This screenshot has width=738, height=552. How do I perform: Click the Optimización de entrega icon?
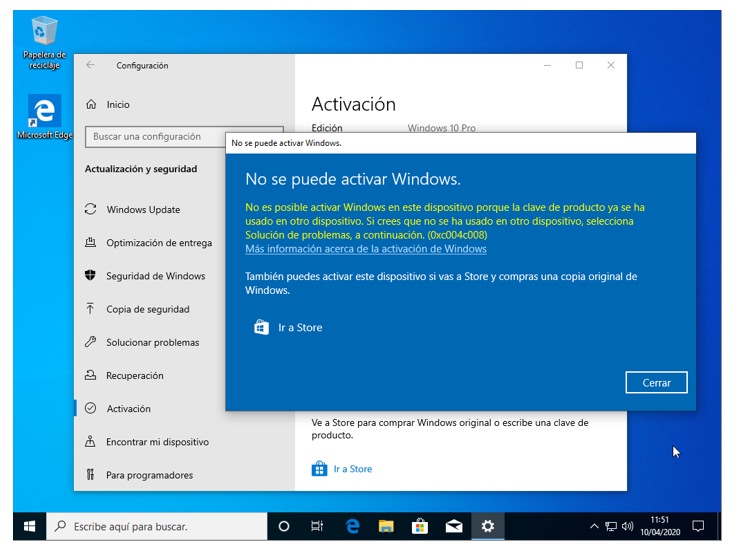point(90,242)
